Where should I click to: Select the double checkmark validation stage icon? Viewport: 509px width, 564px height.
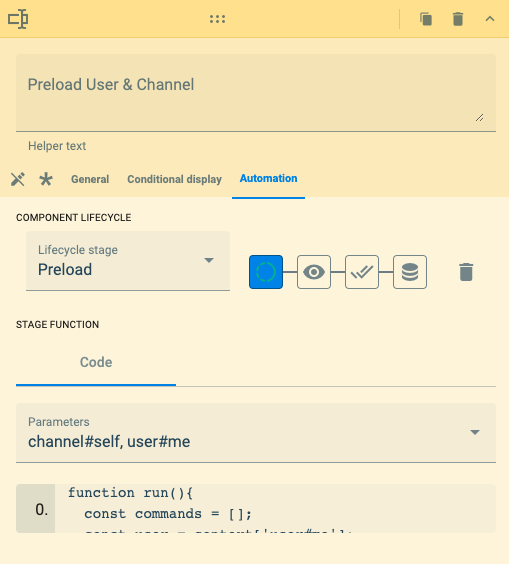[362, 272]
